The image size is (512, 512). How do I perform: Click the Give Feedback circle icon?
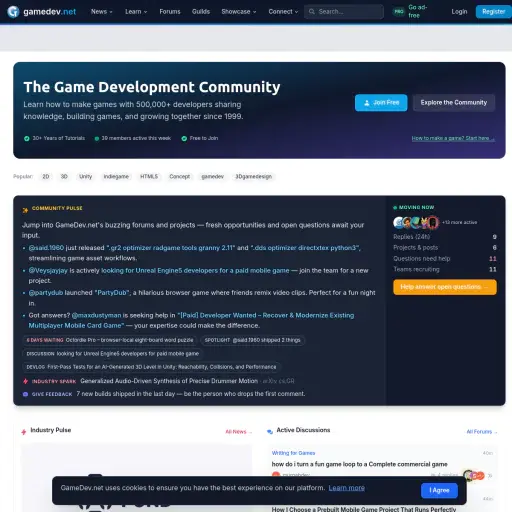click(25, 394)
